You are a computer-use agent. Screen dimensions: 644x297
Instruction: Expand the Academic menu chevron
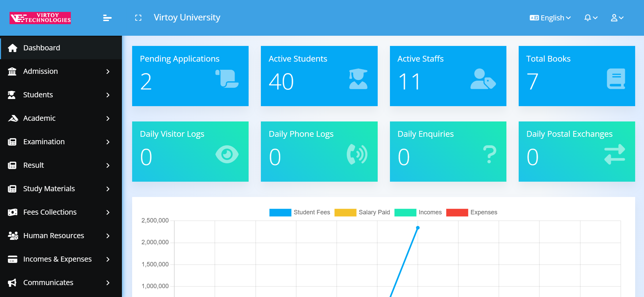click(108, 118)
